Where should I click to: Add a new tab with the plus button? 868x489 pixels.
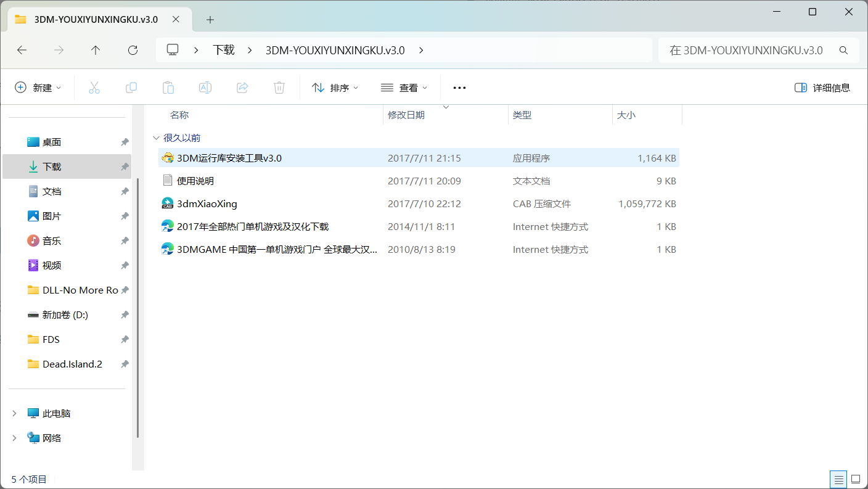[x=210, y=20]
